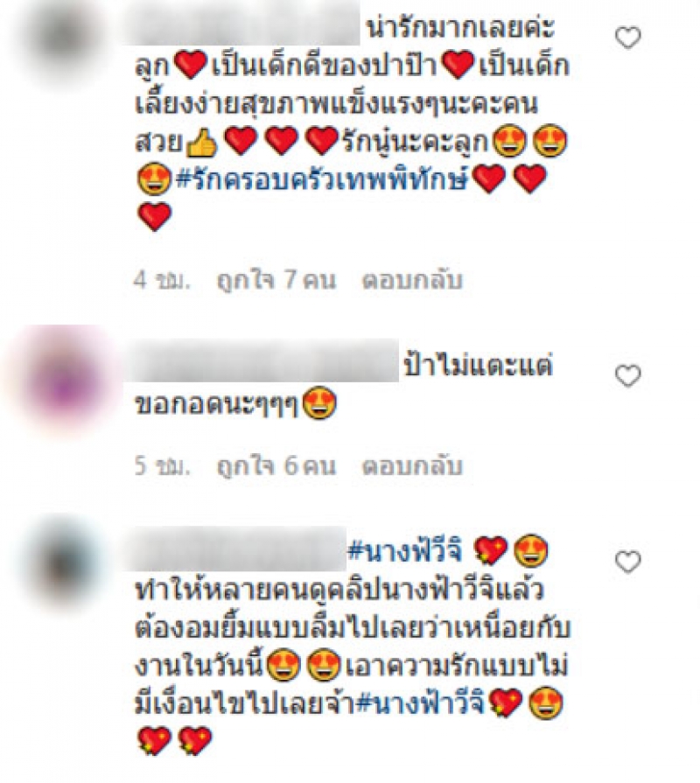
Task: Open #นางฟ้าวีจิ hashtag next to blurred username
Action: pyautogui.click(x=405, y=551)
